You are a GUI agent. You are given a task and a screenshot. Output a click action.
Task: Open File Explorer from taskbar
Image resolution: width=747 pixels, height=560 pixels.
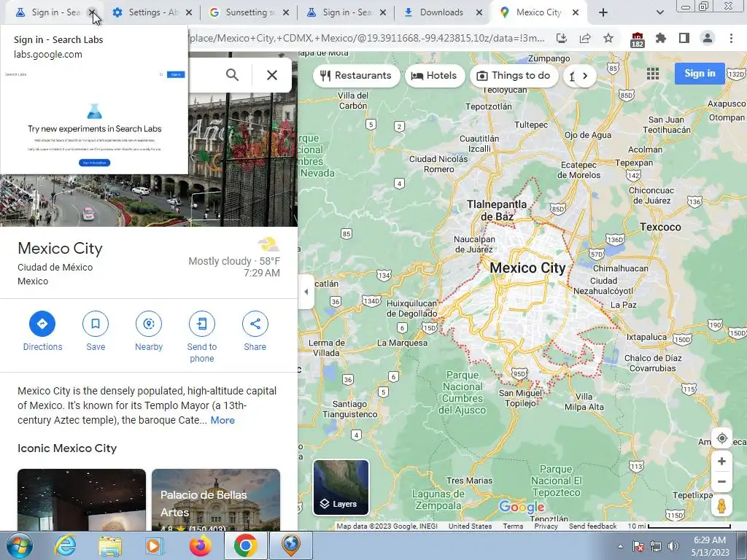point(110,545)
